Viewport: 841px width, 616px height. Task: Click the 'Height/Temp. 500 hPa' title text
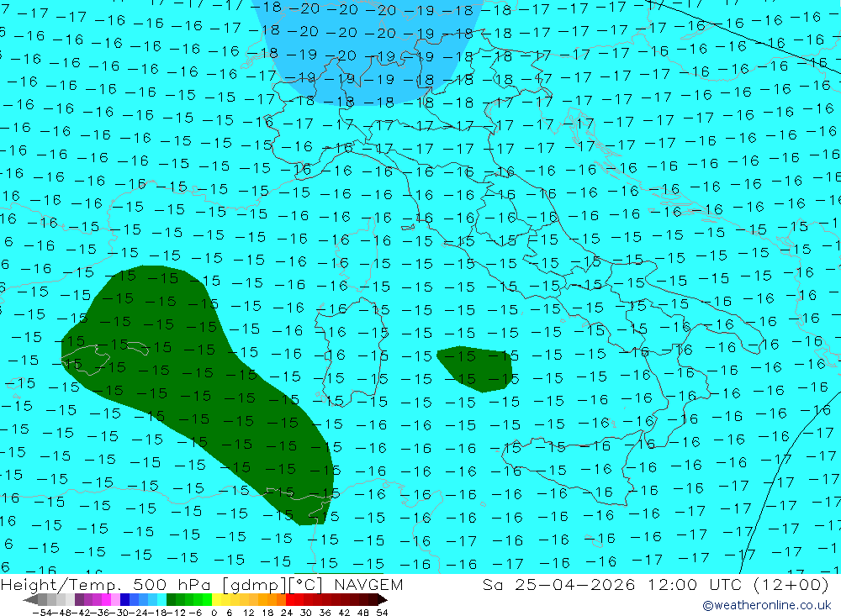[108, 584]
